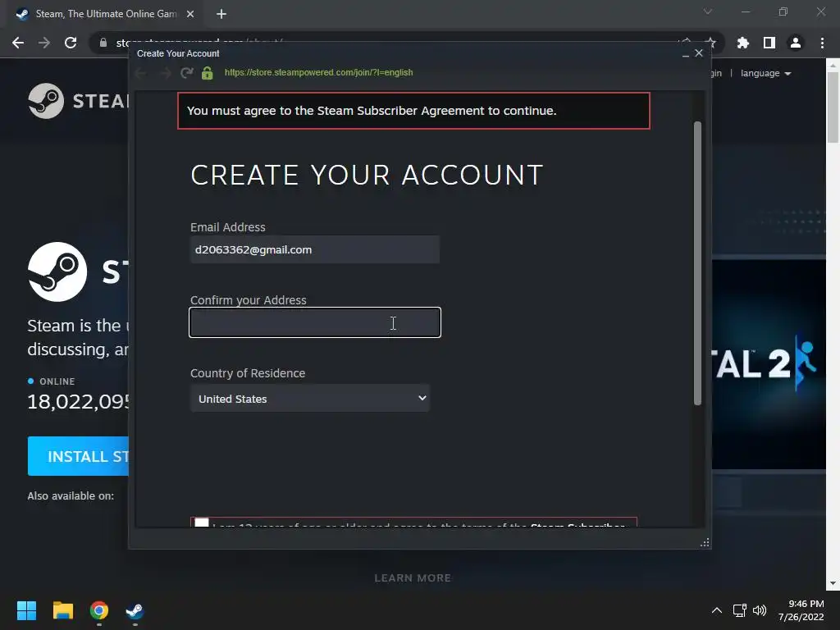
Task: Click the LEARN MORE link
Action: (x=413, y=578)
